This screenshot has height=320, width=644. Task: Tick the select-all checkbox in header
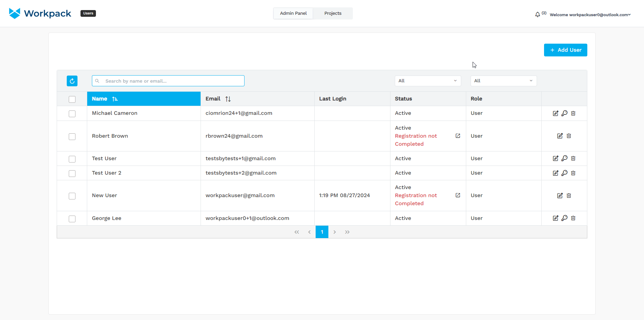pyautogui.click(x=72, y=99)
